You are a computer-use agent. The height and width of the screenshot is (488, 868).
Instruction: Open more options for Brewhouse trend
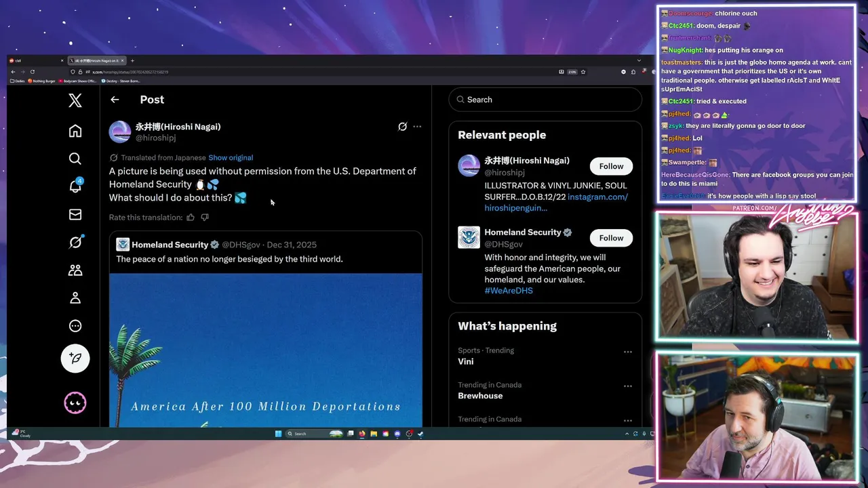pyautogui.click(x=628, y=386)
